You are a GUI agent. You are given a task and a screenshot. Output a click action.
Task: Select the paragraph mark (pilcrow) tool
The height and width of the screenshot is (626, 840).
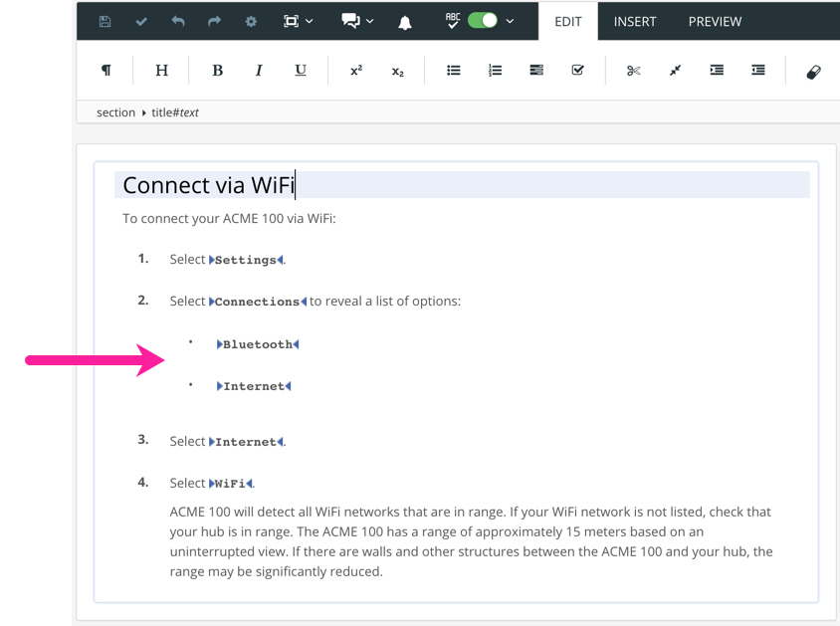(x=106, y=70)
